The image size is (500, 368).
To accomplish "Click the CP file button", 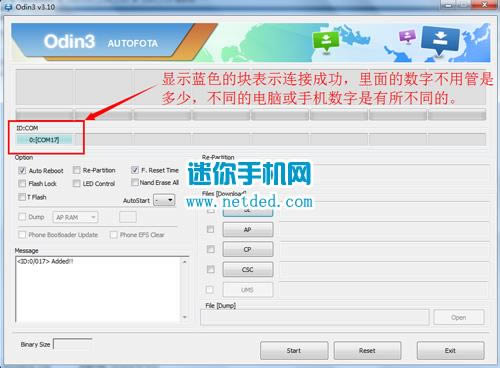I will tap(248, 249).
